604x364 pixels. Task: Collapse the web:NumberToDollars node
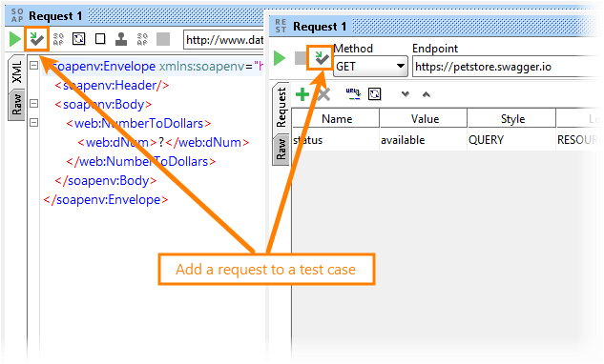coord(34,122)
